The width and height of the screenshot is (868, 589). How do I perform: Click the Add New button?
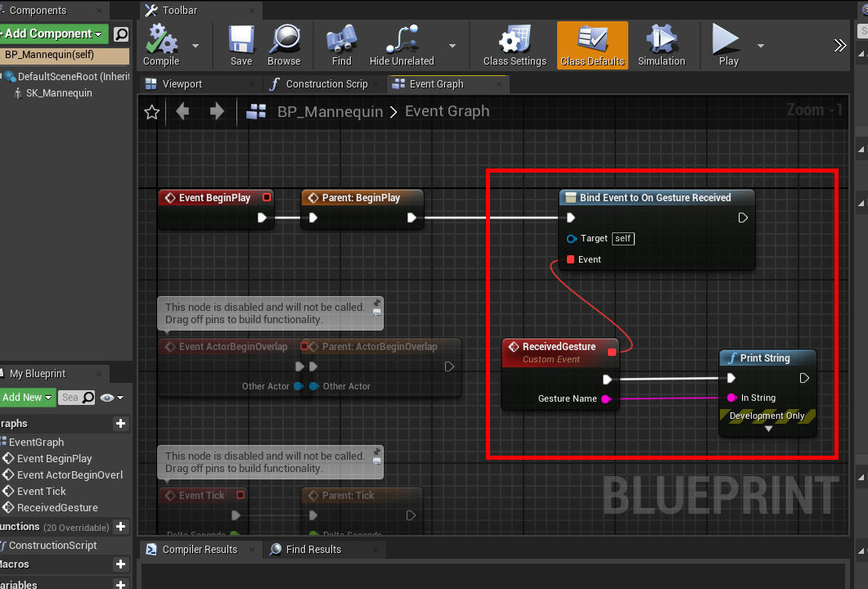[x=27, y=398]
